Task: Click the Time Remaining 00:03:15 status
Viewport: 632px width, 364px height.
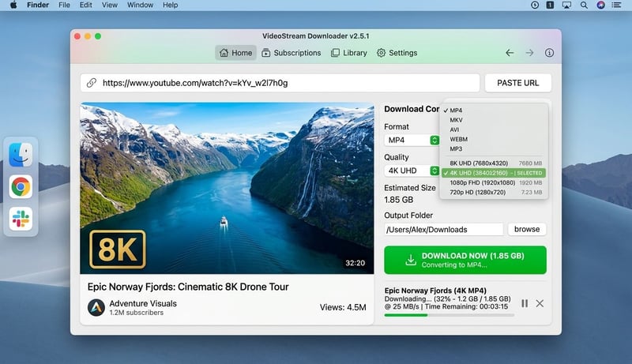Action: [466, 306]
